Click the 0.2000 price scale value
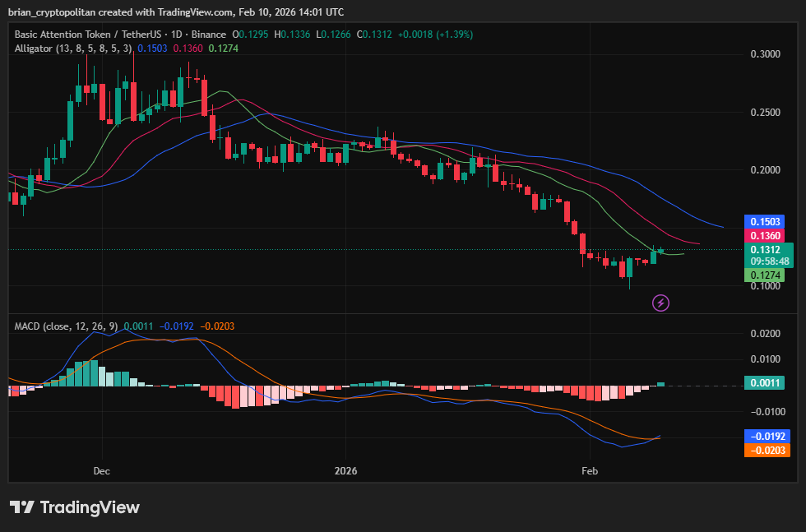 (x=766, y=170)
